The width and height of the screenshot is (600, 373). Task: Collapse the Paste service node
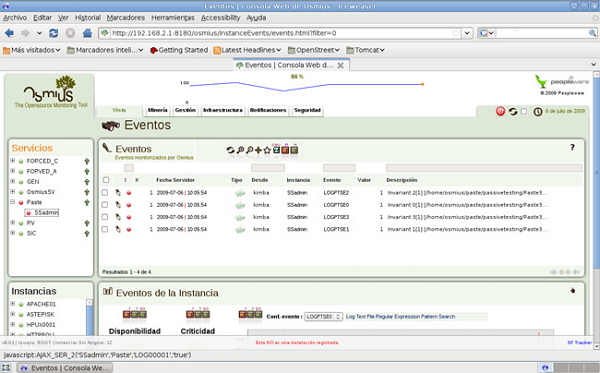13,202
